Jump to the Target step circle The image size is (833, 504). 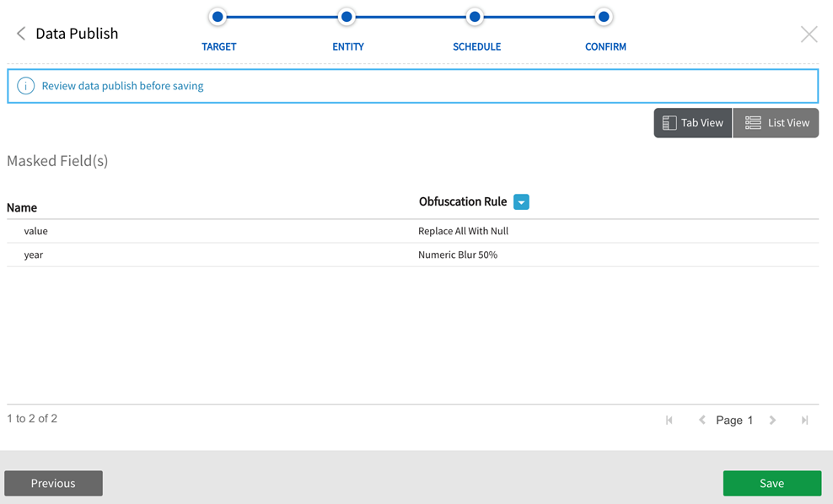point(218,17)
